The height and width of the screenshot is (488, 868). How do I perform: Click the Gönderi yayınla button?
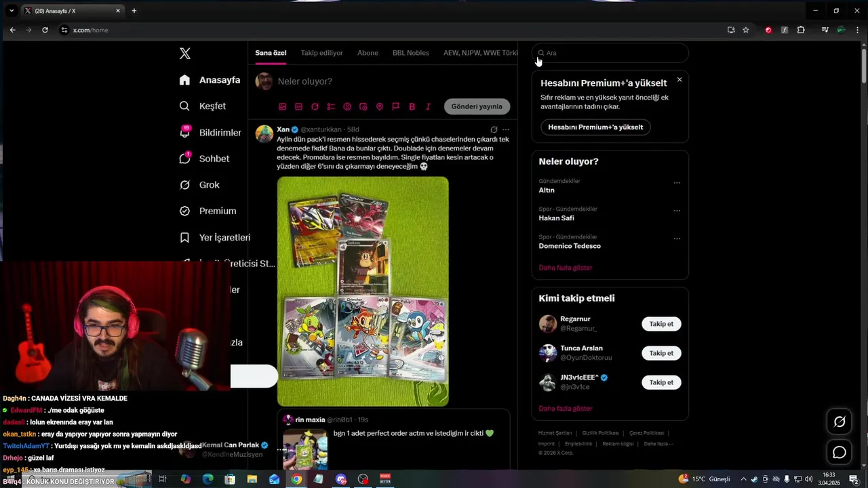(x=477, y=106)
